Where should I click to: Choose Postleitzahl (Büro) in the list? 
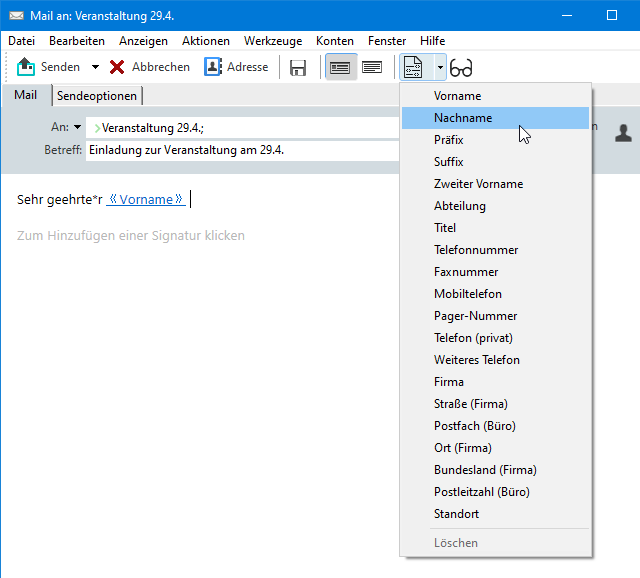(x=481, y=492)
